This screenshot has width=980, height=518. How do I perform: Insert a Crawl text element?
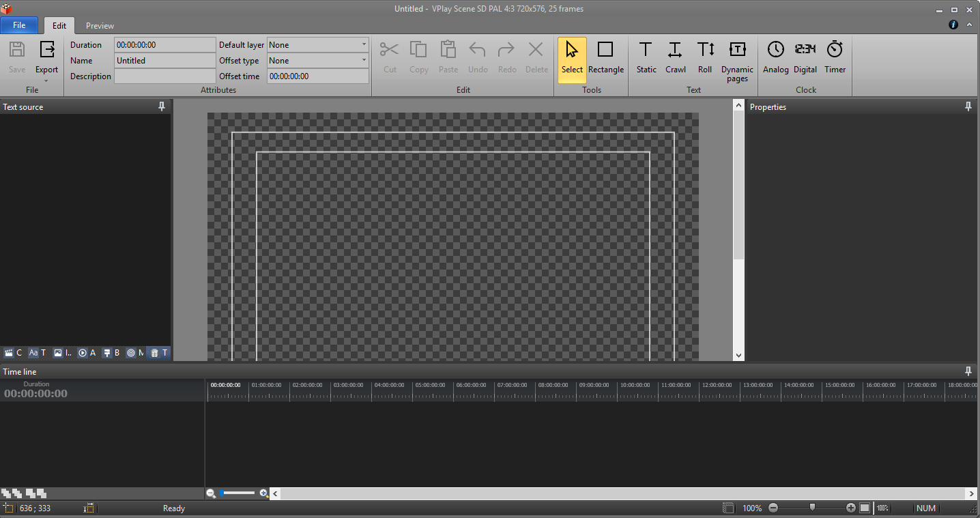(675, 57)
